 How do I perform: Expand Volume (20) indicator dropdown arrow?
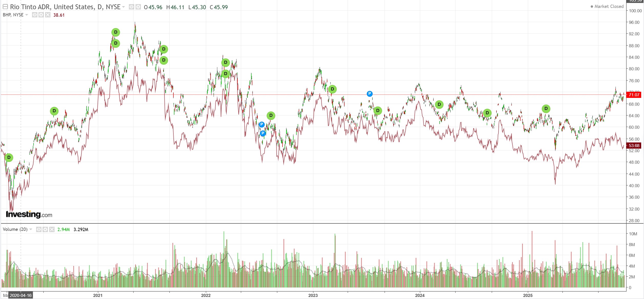click(x=31, y=229)
